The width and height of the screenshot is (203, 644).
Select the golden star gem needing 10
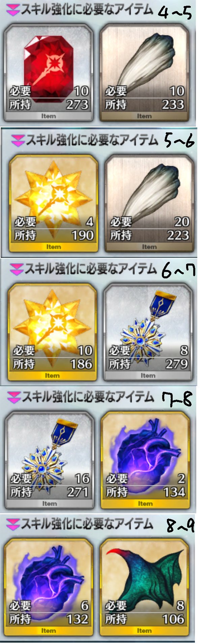52,332
